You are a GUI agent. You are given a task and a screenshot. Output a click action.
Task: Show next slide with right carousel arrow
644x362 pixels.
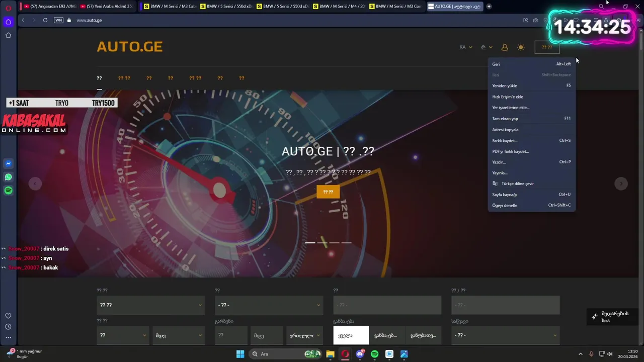click(x=621, y=184)
